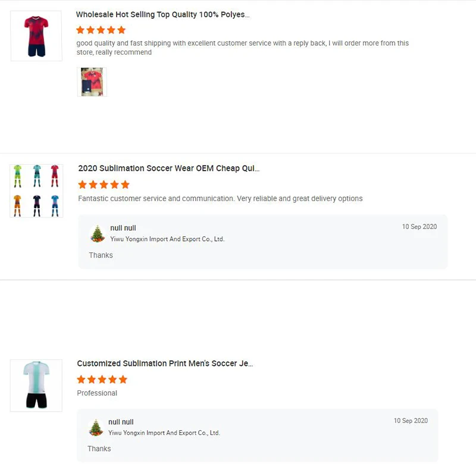
Task: Click the Christmas tree avatar in first reply
Action: [x=98, y=234]
